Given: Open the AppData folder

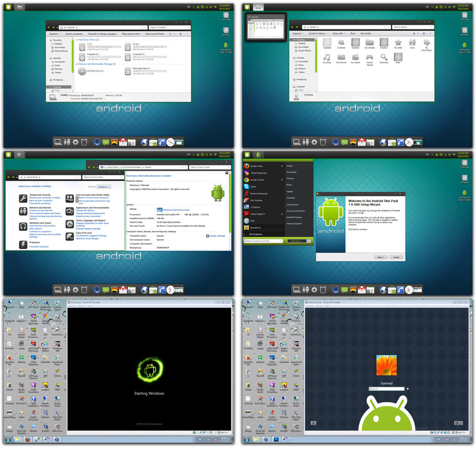Looking at the screenshot, I should tap(327, 43).
